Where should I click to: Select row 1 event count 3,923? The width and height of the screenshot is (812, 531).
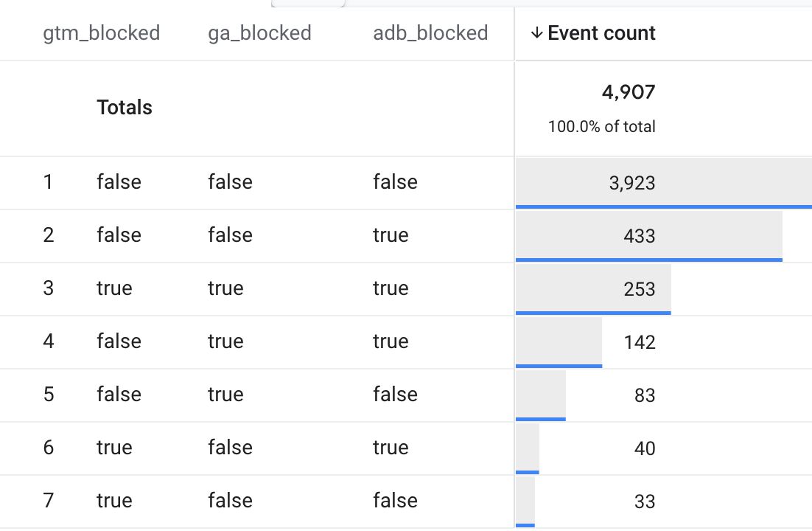(631, 183)
